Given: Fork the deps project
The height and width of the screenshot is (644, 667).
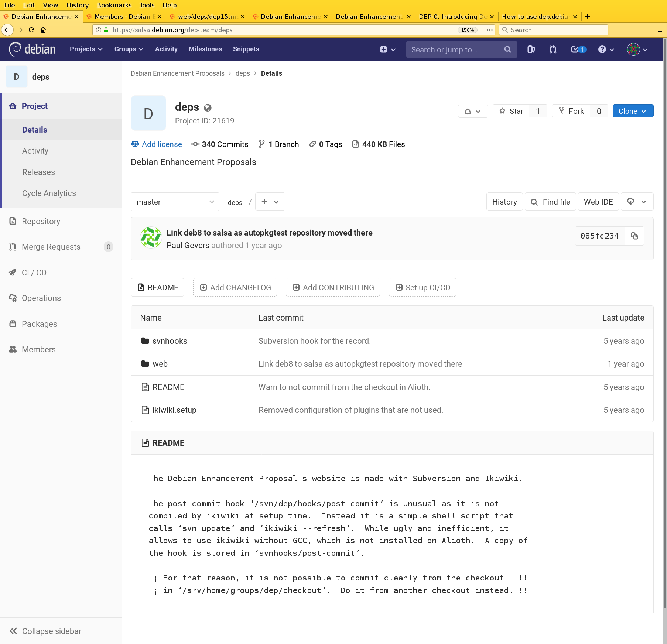Looking at the screenshot, I should 571,111.
